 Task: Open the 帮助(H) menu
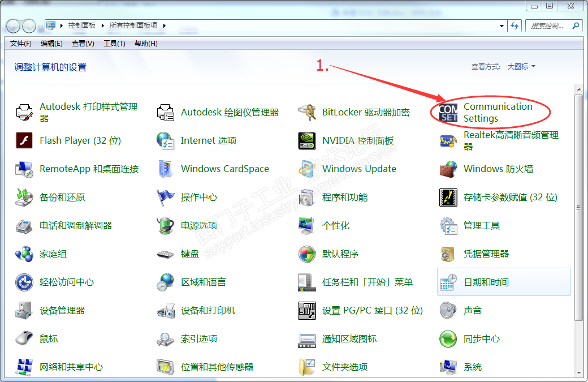[146, 44]
